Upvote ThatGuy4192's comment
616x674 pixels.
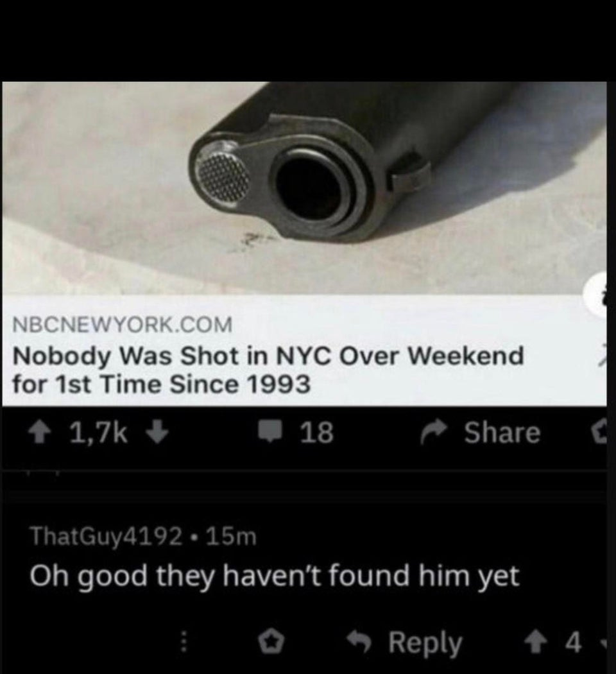click(535, 643)
